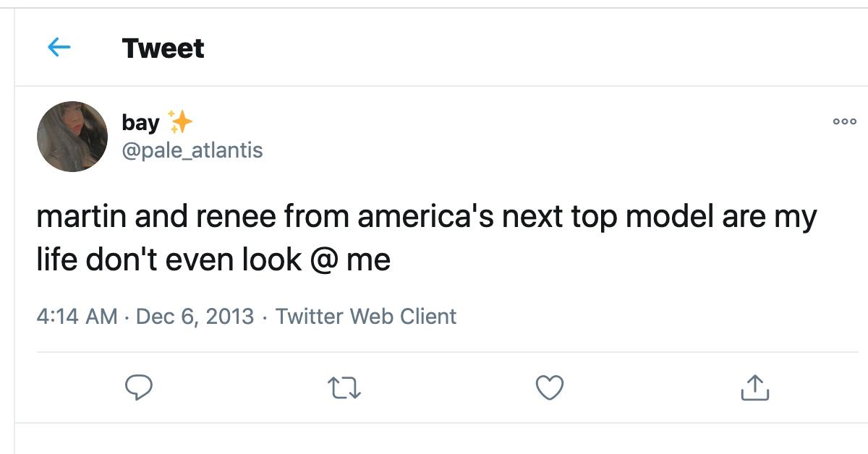The image size is (868, 454).
Task: Retweet this tweet
Action: [x=344, y=388]
